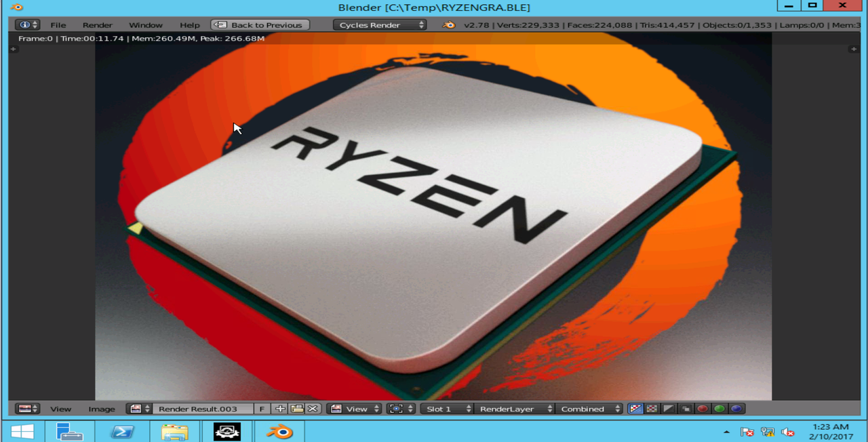Click the muted volume tray icon
868x442 pixels.
tap(788, 432)
